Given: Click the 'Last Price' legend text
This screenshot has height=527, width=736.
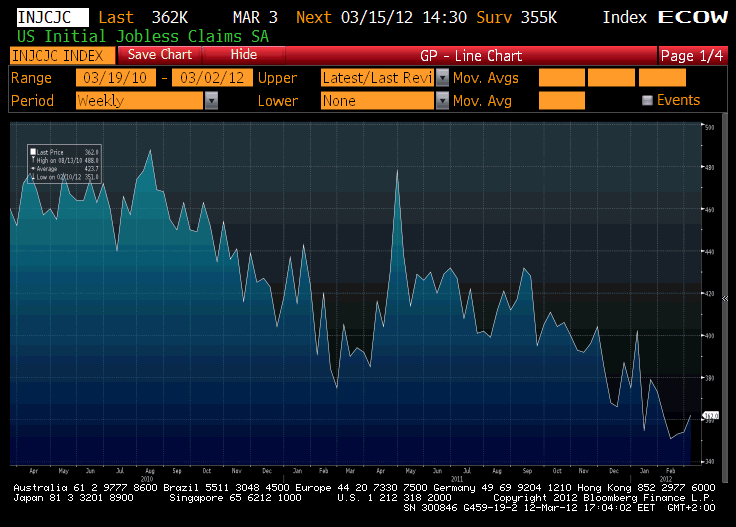Looking at the screenshot, I should click(50, 152).
